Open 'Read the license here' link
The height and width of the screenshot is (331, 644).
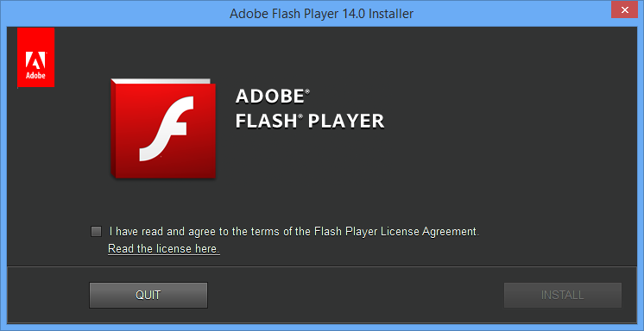(164, 249)
